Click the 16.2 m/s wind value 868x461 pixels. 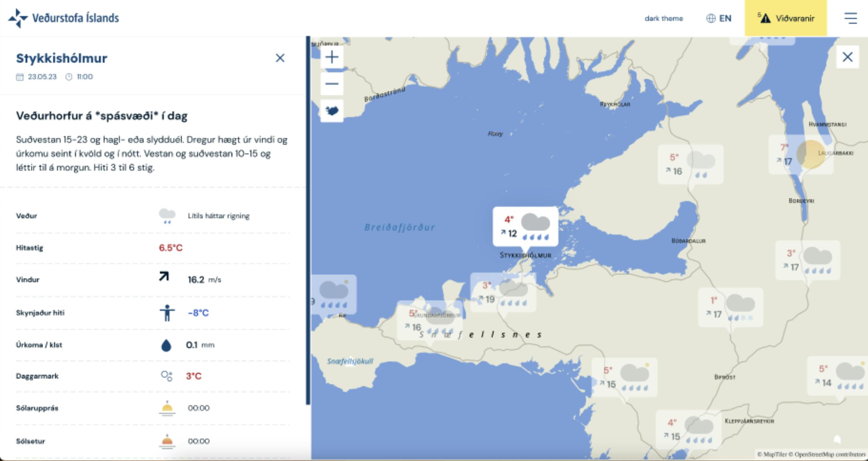click(x=204, y=280)
